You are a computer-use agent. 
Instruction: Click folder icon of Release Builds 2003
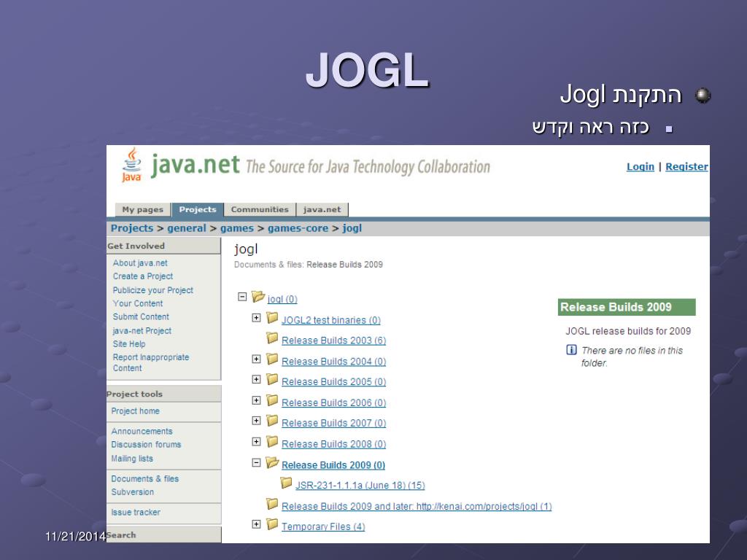pos(273,338)
